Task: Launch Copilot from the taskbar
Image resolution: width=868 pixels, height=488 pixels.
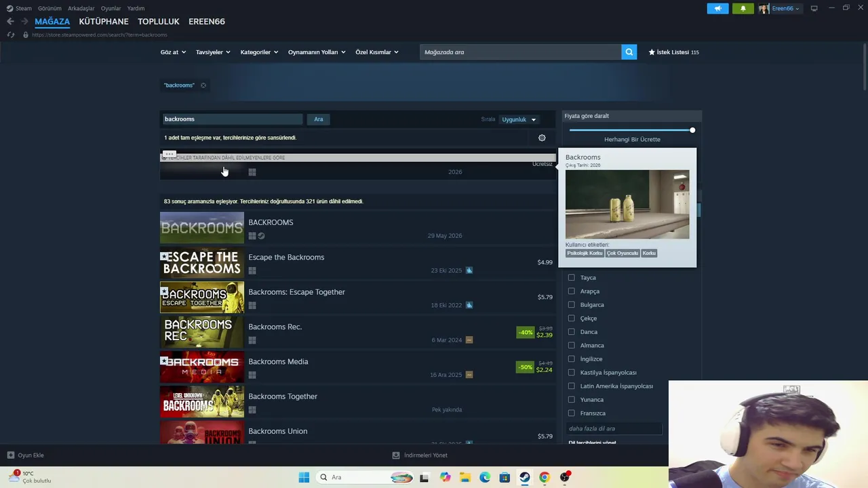Action: [445, 477]
